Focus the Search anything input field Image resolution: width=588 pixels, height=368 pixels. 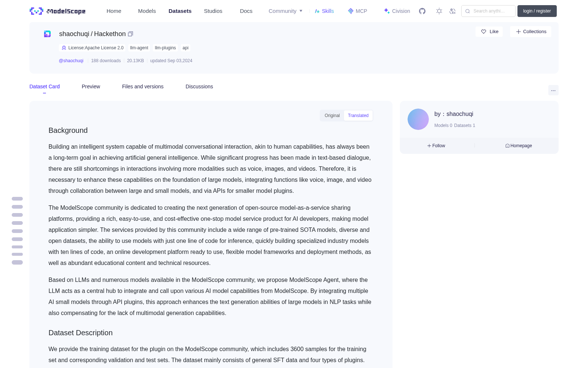pos(488,11)
